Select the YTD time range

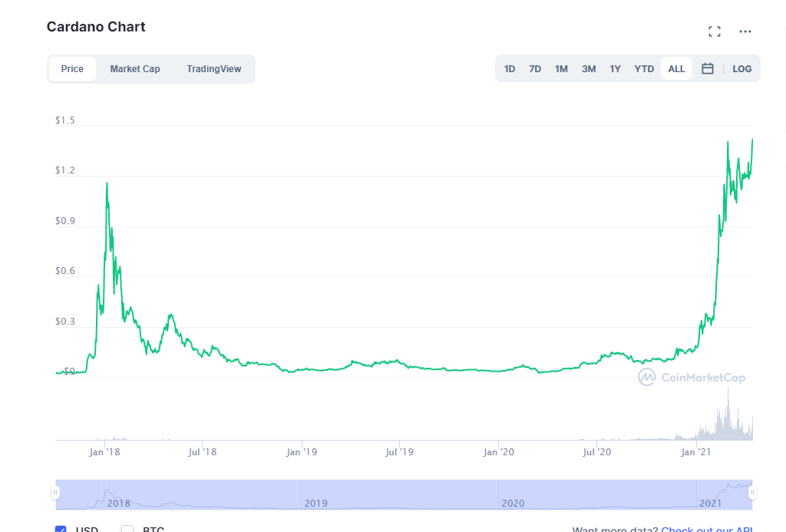click(644, 68)
